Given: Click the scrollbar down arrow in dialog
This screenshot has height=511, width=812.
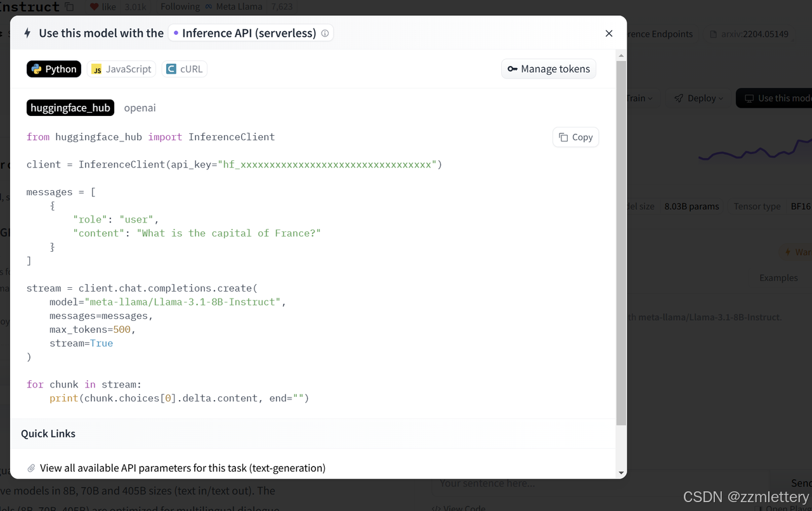Looking at the screenshot, I should coord(621,473).
